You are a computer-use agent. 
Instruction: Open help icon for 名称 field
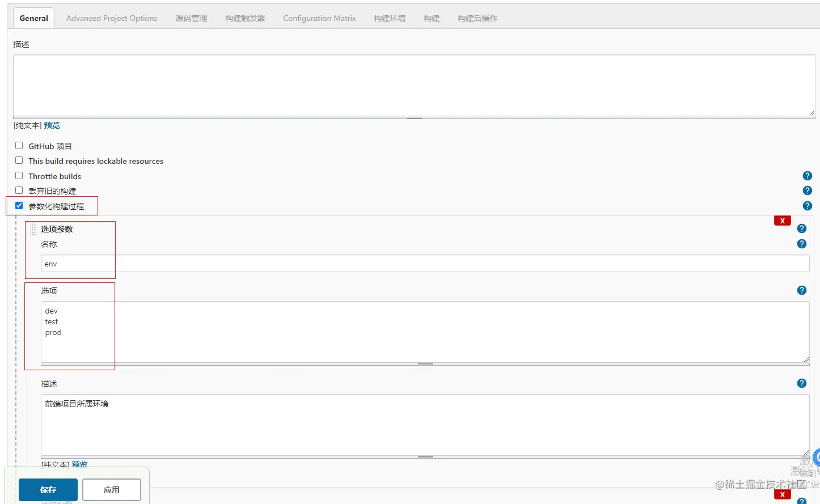click(802, 244)
